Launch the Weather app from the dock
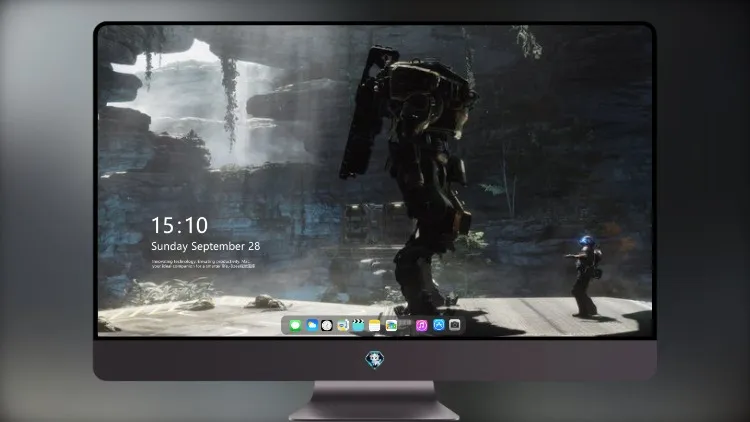Image resolution: width=750 pixels, height=422 pixels. point(312,325)
